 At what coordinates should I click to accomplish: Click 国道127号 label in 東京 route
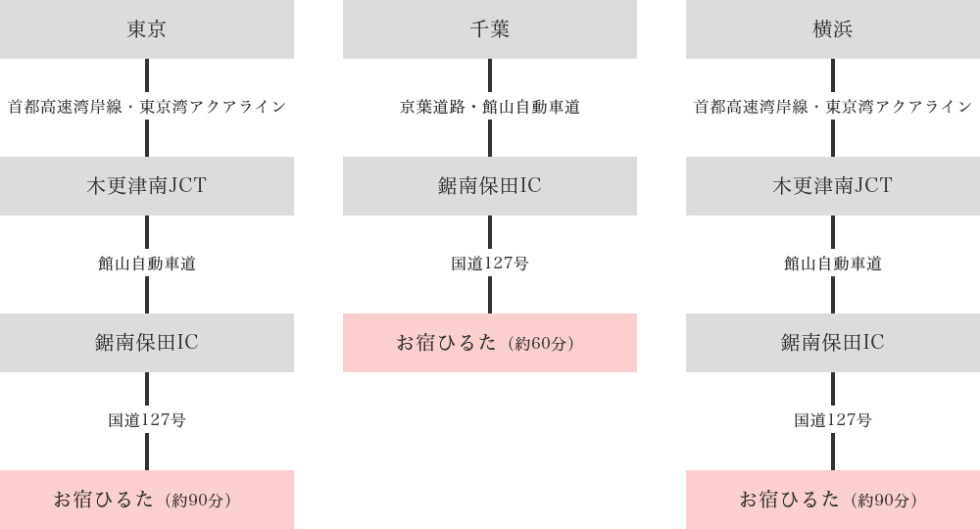(147, 420)
